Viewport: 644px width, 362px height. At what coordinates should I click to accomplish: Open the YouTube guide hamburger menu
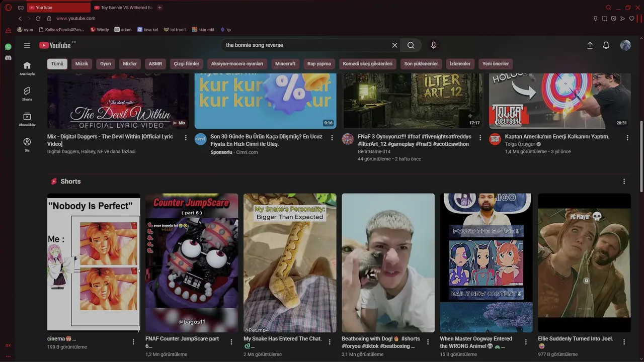click(27, 45)
